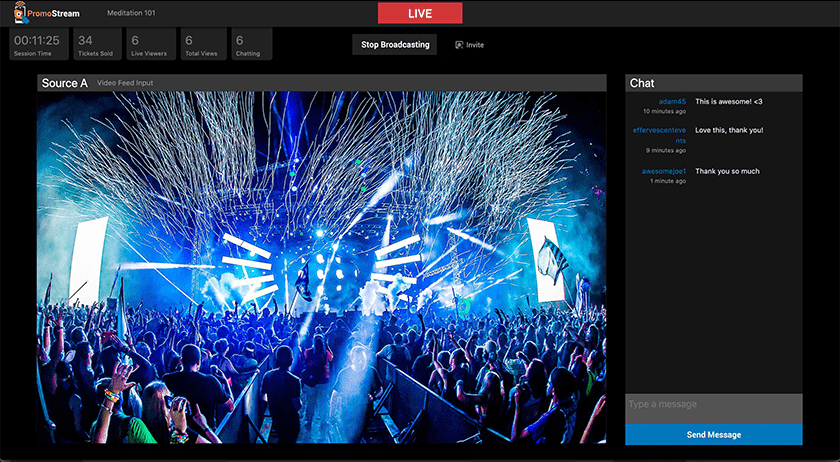840x462 pixels.
Task: Select the Total Views stat tile
Action: (x=201, y=45)
